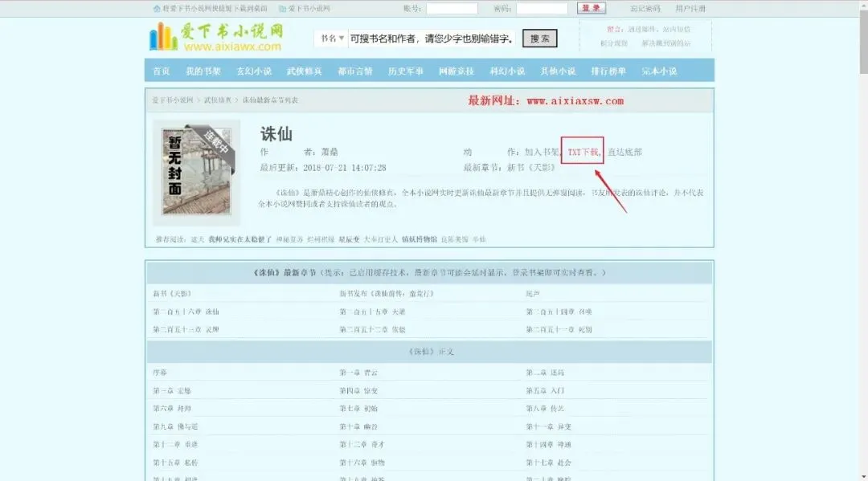This screenshot has height=481, width=868.
Task: Go to 首页 home in navigation bar
Action: tap(161, 71)
